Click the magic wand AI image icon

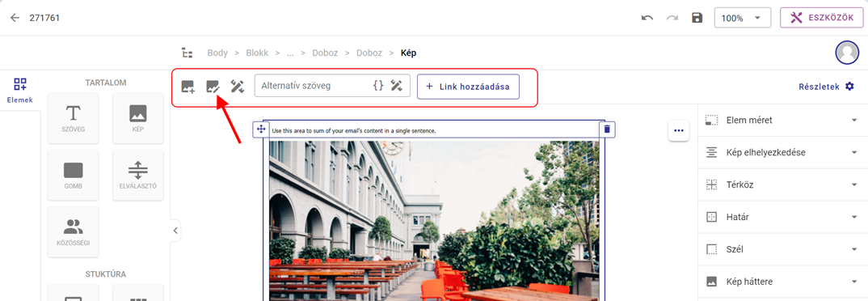(238, 87)
